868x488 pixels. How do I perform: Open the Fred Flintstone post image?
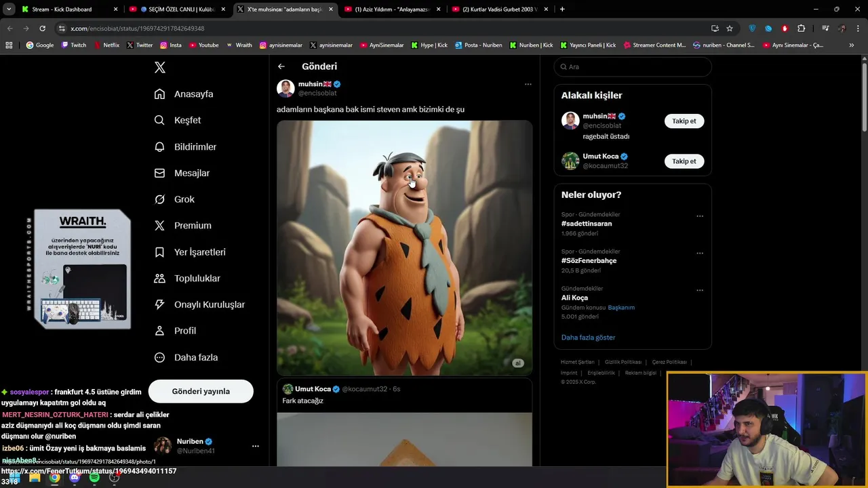click(404, 247)
